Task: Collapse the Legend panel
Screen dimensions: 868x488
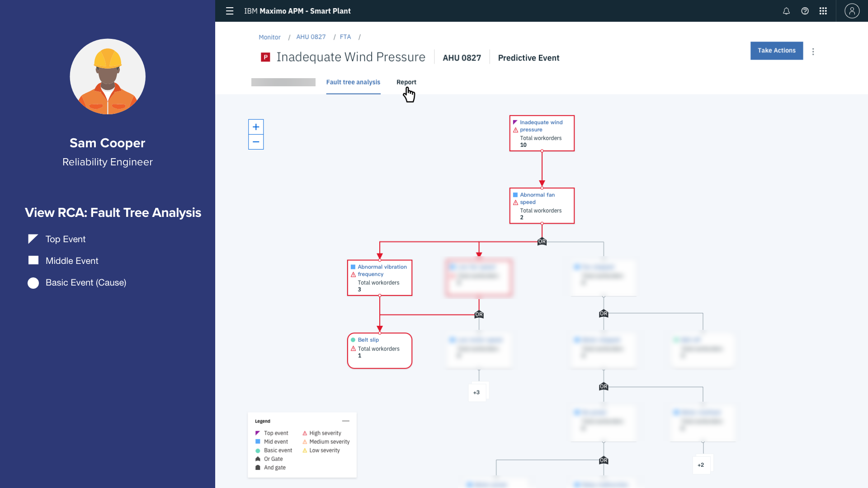Action: pos(346,421)
